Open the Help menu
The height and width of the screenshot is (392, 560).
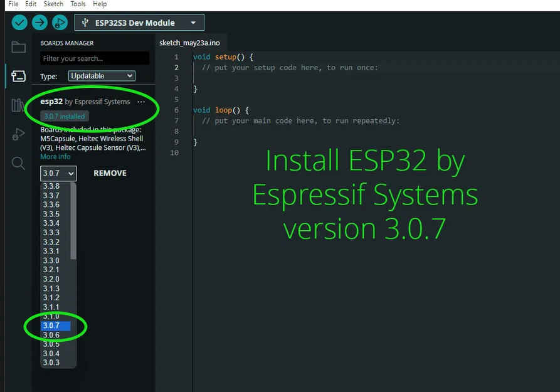click(100, 4)
